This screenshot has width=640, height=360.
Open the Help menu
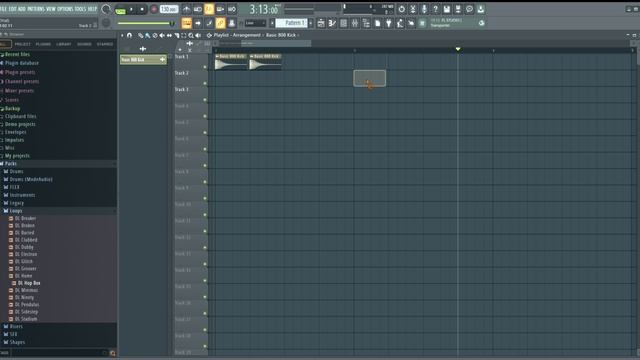pyautogui.click(x=93, y=9)
